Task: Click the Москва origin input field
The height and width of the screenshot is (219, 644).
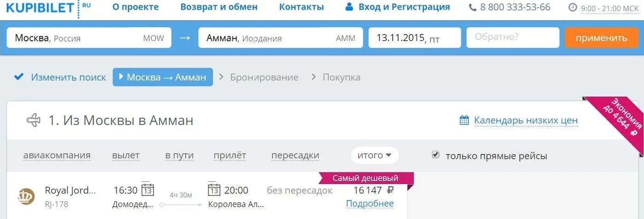Action: 89,38
